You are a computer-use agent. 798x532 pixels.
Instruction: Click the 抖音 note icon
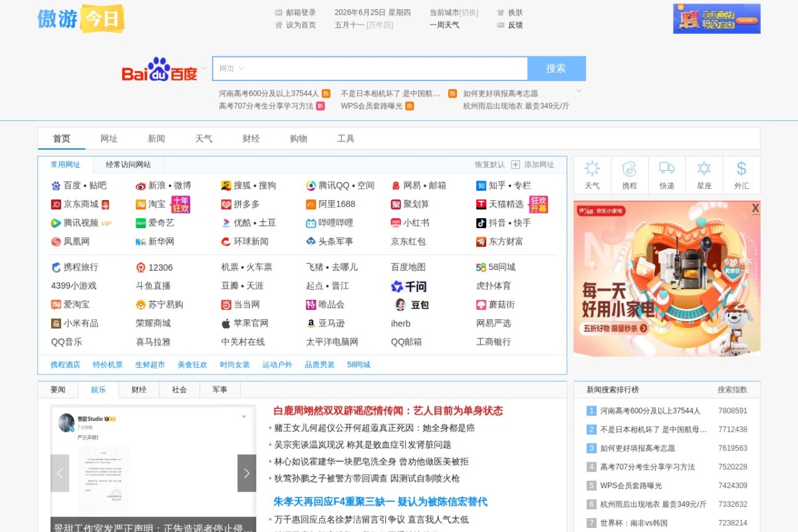481,223
